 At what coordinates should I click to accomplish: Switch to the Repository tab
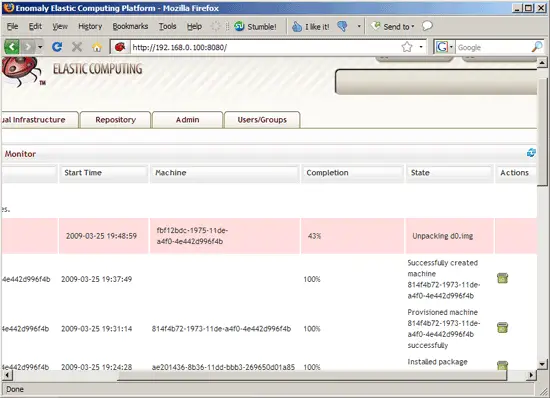(x=115, y=120)
